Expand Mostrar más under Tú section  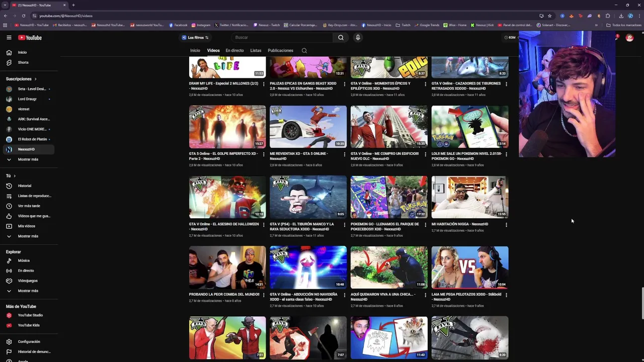(x=29, y=236)
